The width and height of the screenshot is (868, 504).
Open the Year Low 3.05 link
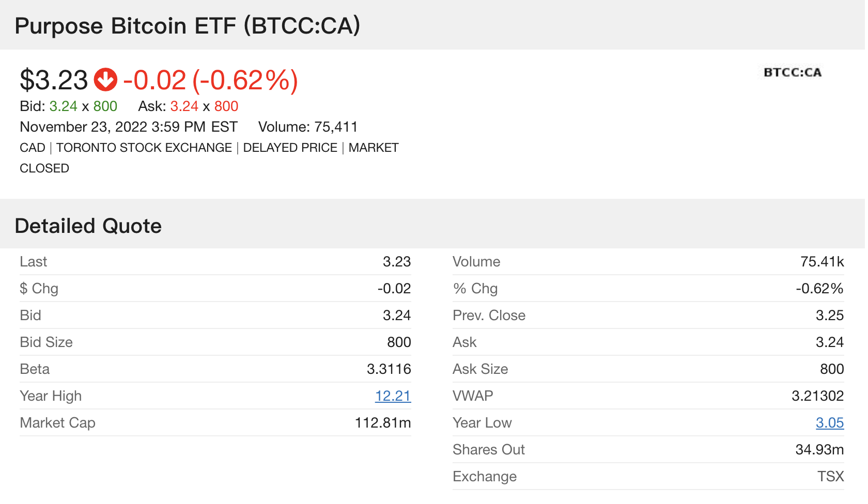(x=829, y=423)
